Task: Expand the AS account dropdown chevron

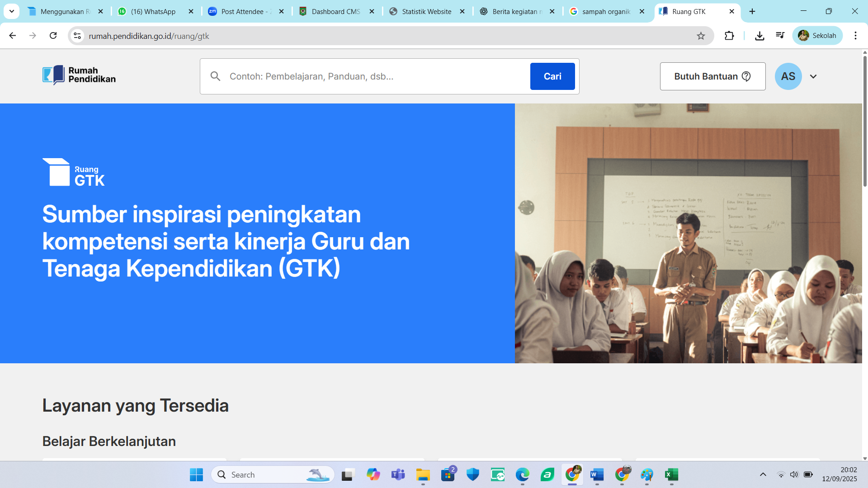Action: tap(813, 76)
